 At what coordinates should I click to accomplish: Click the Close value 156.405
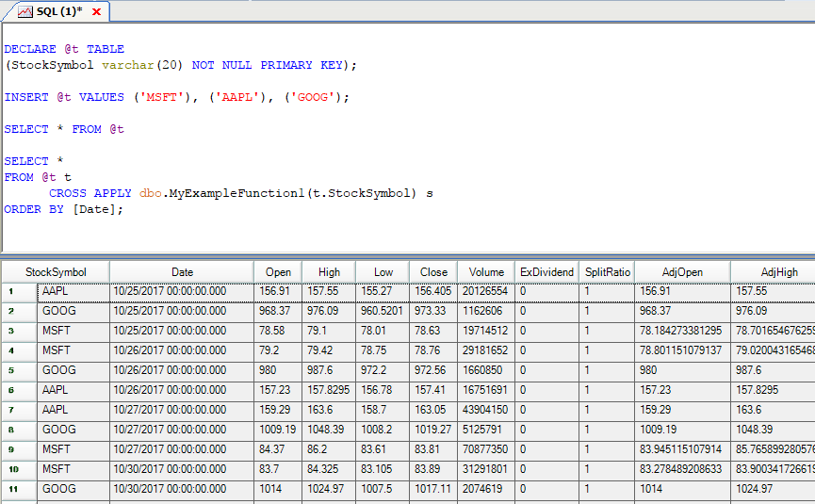(433, 291)
